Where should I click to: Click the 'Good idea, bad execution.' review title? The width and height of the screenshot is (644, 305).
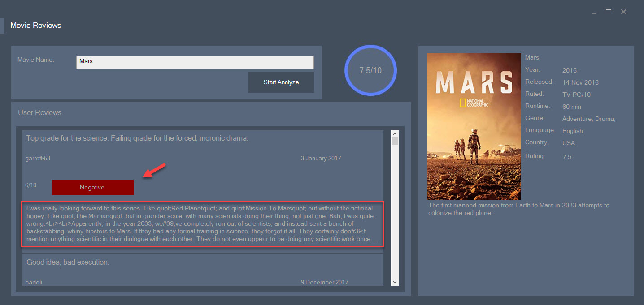coord(68,262)
